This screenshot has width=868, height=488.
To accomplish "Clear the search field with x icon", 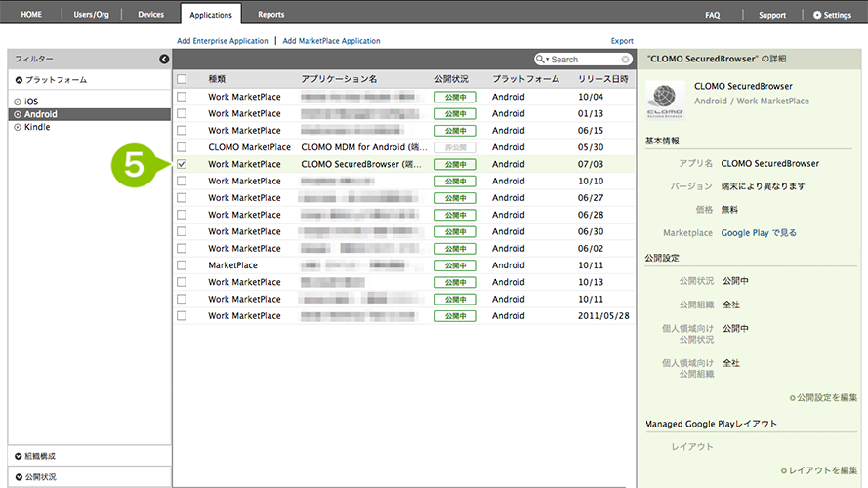I will [625, 60].
